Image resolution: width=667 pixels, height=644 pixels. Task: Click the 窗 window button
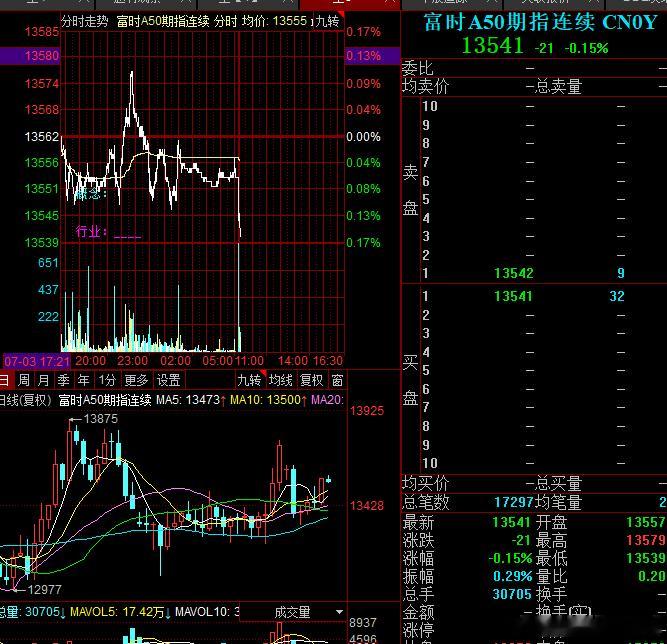pos(337,380)
